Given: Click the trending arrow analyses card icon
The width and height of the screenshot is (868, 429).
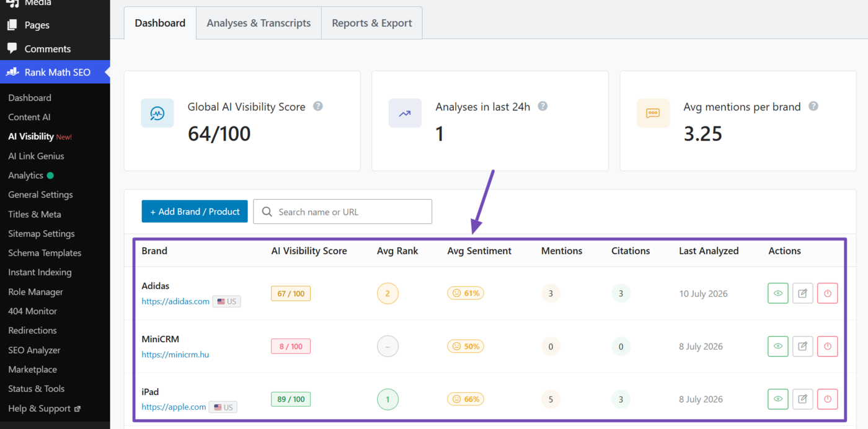Looking at the screenshot, I should coord(405,113).
